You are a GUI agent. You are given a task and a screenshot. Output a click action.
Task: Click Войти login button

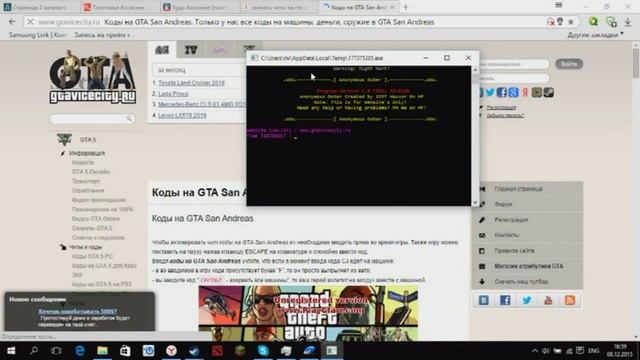click(569, 64)
